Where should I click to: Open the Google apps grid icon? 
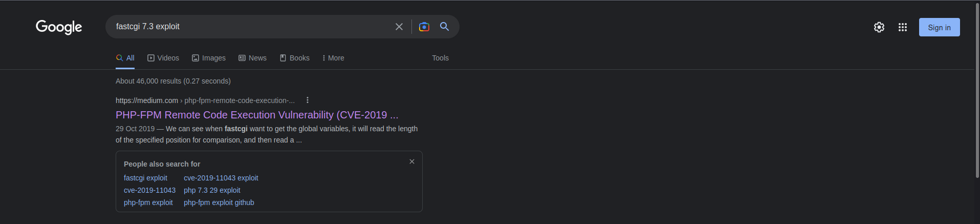pos(902,27)
